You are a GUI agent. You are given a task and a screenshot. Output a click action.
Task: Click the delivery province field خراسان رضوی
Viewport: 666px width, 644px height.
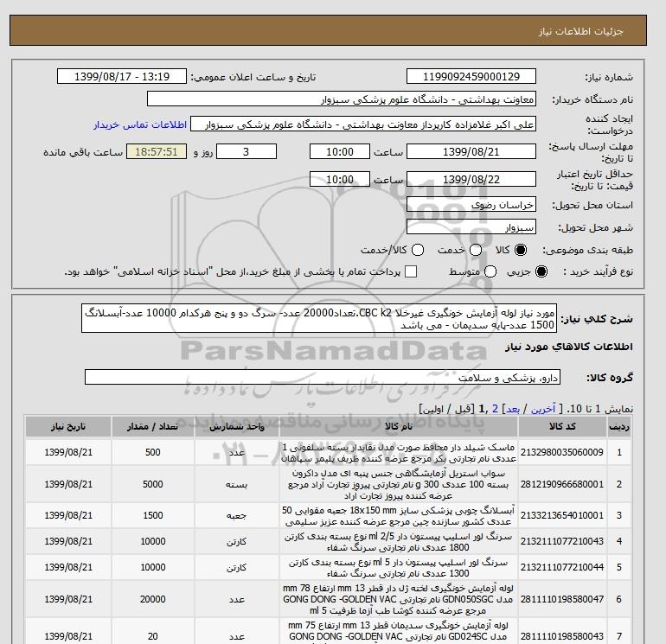(471, 205)
